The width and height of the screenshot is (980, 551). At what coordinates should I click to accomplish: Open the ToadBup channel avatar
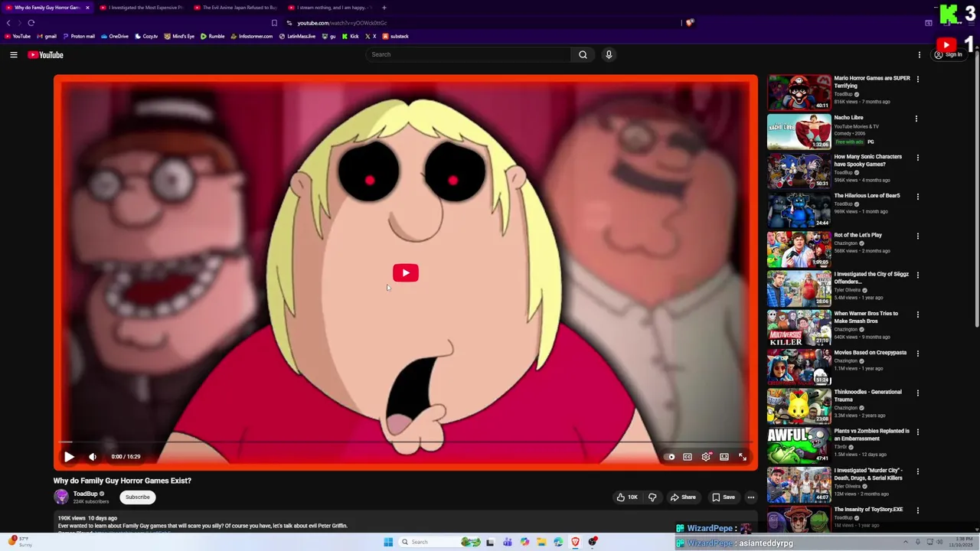tap(61, 497)
